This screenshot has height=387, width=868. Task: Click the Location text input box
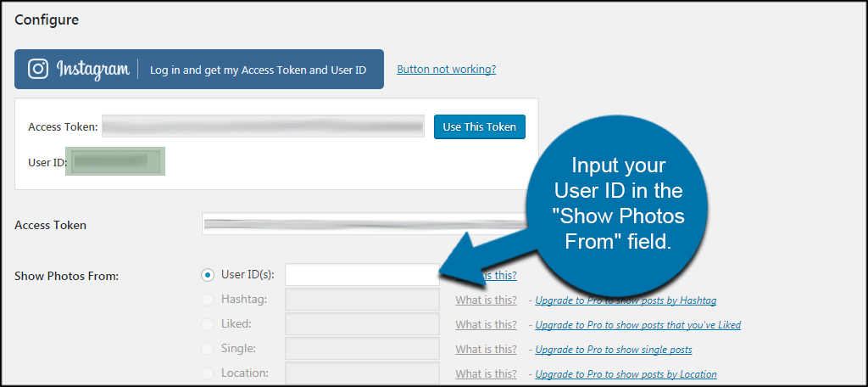coord(362,373)
